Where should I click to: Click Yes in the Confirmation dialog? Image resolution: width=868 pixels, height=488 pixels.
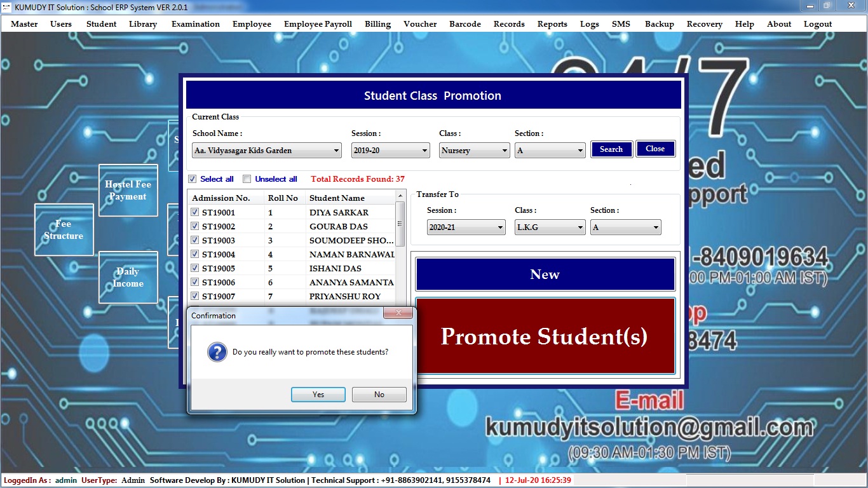pyautogui.click(x=318, y=395)
